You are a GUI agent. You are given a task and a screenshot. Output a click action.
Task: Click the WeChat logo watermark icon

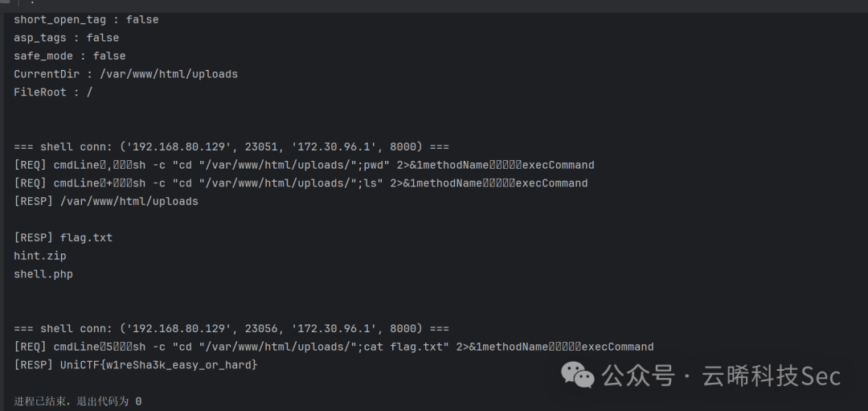click(577, 375)
